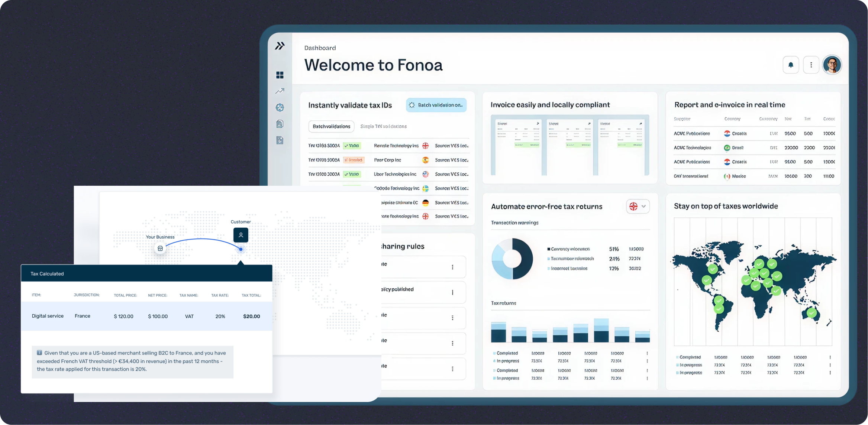Open the dashboard grid icon in sidebar

[280, 75]
